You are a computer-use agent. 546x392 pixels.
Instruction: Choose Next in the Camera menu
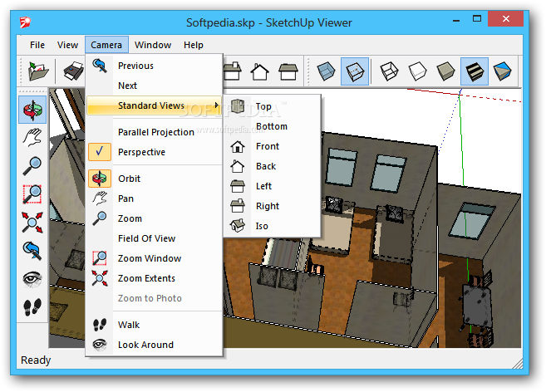point(154,86)
